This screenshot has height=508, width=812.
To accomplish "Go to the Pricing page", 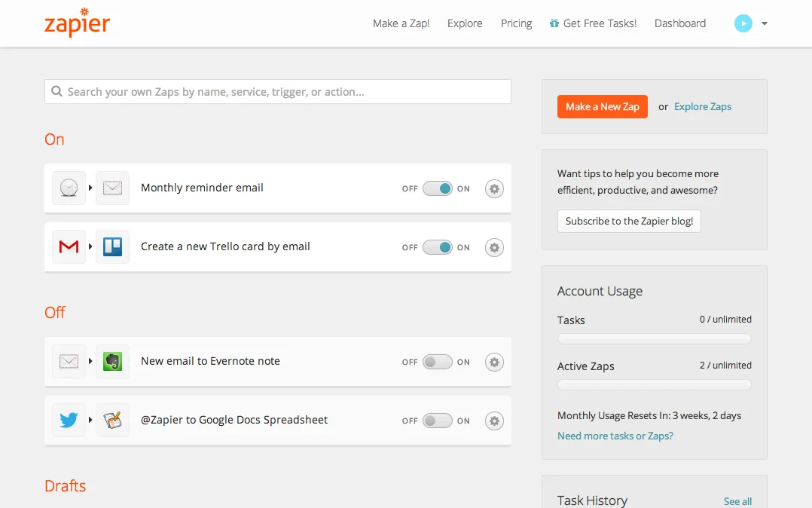I will point(516,23).
